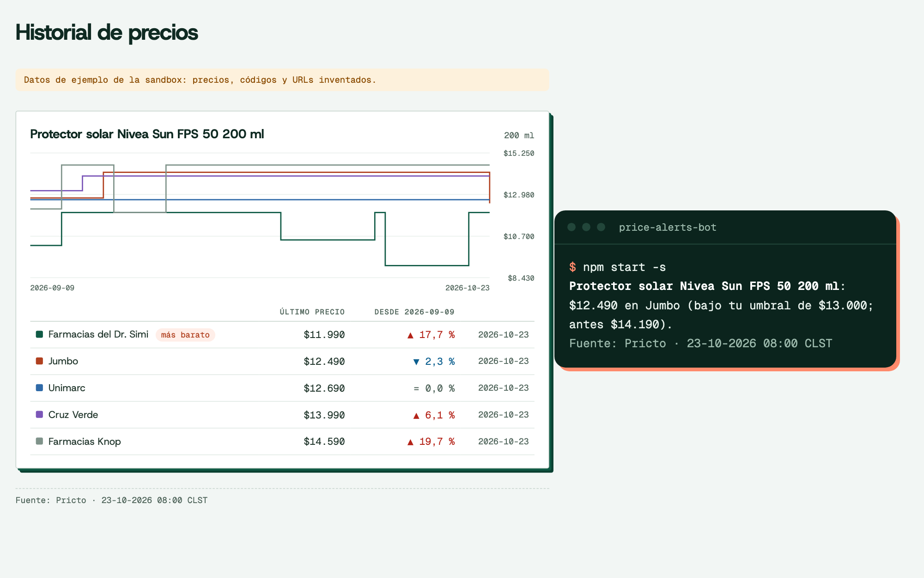924x578 pixels.
Task: Click the Jumbo red color swatch
Action: coord(39,361)
